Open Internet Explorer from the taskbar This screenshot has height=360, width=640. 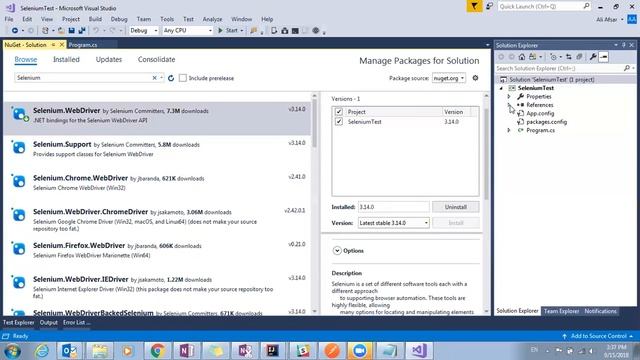point(42,351)
